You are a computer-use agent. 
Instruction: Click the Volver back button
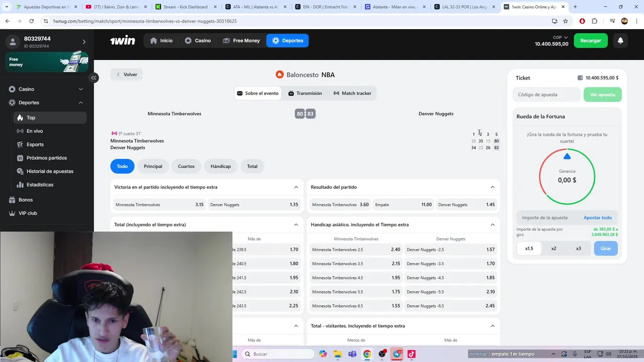(127, 74)
